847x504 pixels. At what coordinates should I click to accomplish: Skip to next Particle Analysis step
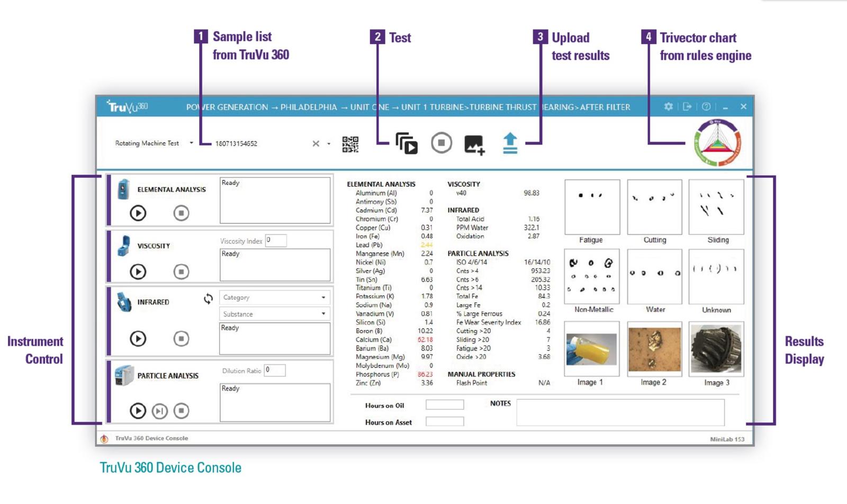click(x=159, y=410)
